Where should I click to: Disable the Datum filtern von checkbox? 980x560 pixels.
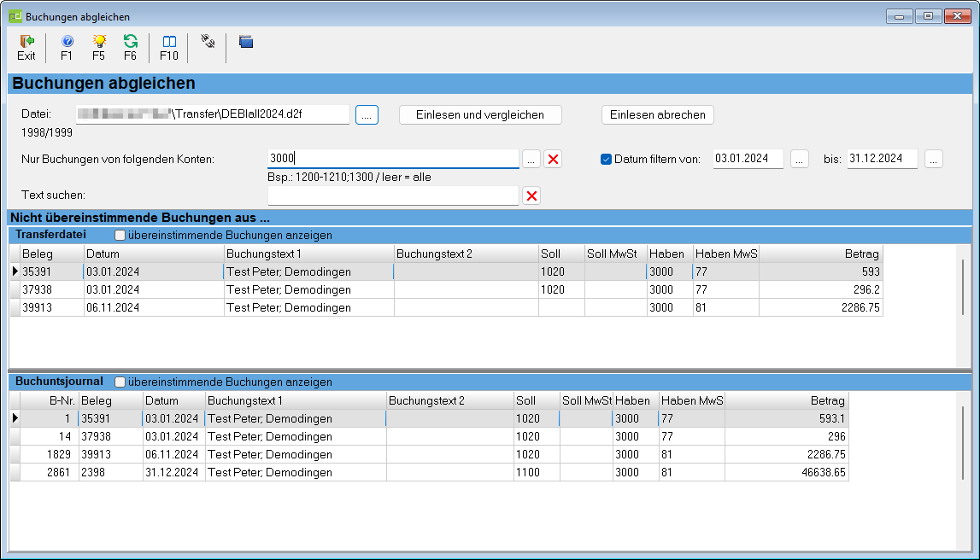click(x=607, y=159)
